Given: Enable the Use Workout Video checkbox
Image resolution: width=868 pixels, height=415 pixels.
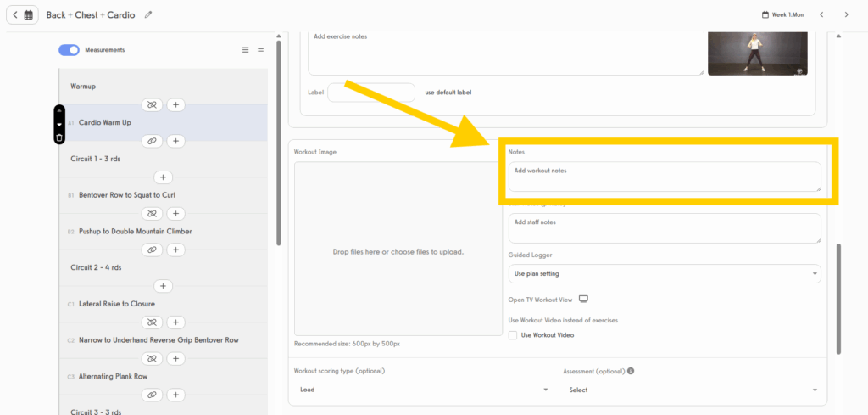Looking at the screenshot, I should click(513, 335).
